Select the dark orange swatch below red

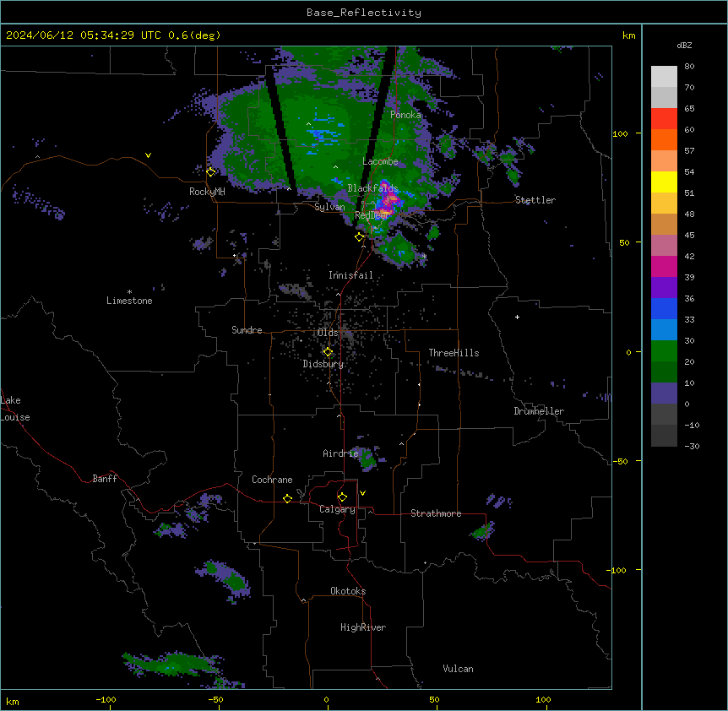[664, 139]
